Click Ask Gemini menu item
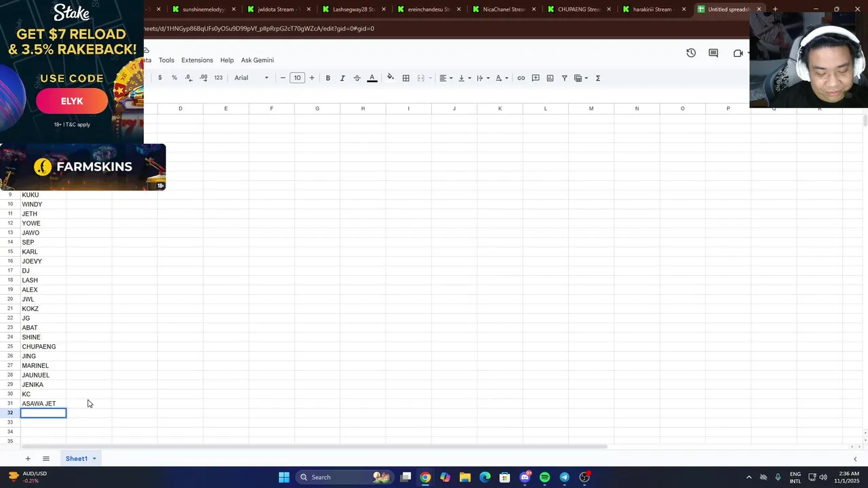 258,60
